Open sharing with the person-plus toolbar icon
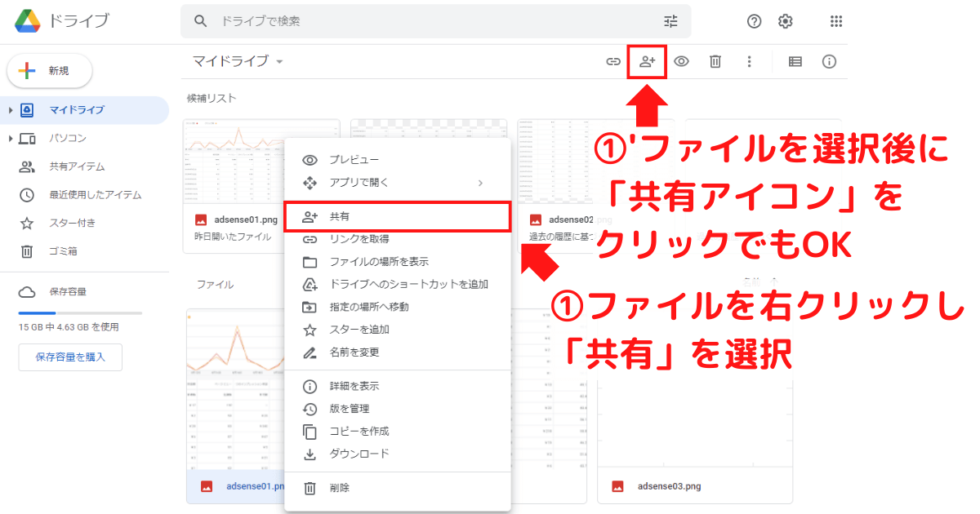The image size is (980, 514). pyautogui.click(x=646, y=61)
